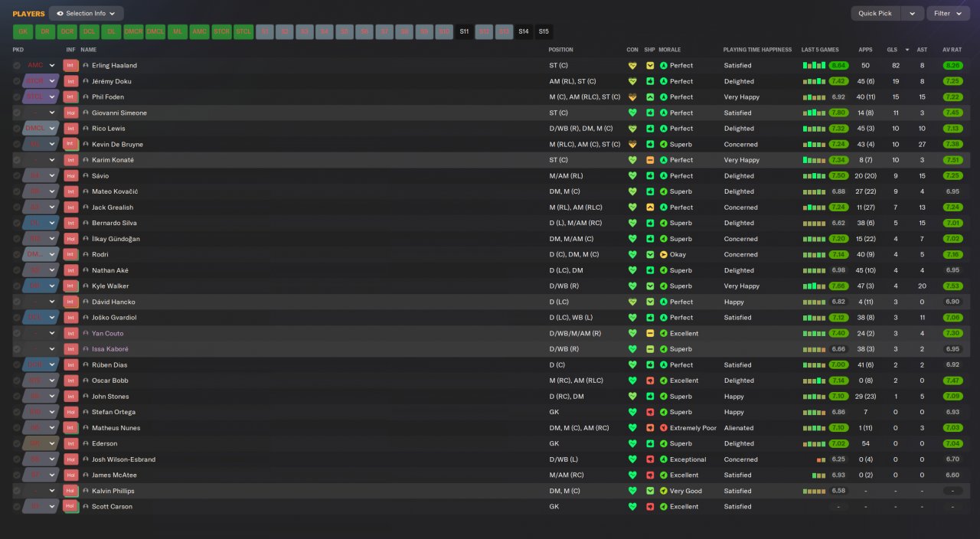Toggle the selection circle for Kyle Walker
The image size is (980, 539).
pyautogui.click(x=17, y=286)
